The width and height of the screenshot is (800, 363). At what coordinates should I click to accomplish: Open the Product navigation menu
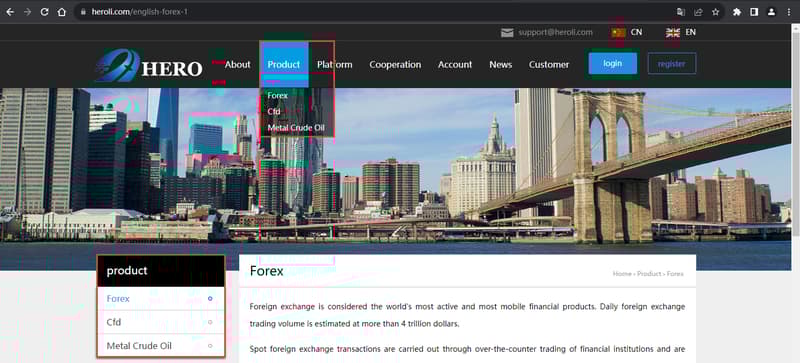point(284,65)
